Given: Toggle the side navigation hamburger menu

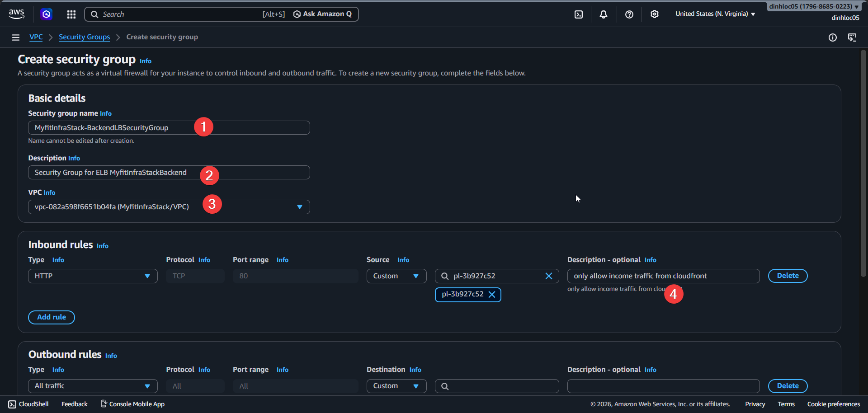Looking at the screenshot, I should coord(16,38).
